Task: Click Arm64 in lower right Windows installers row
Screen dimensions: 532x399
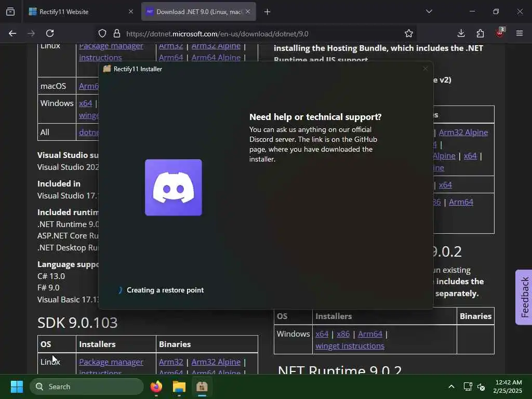Action: (370, 334)
